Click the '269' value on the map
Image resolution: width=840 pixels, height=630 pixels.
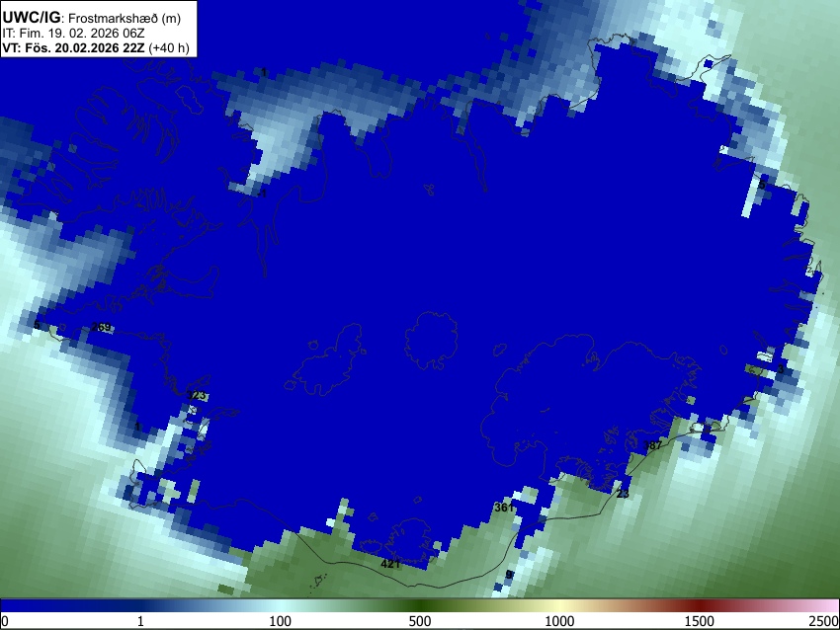click(x=101, y=327)
